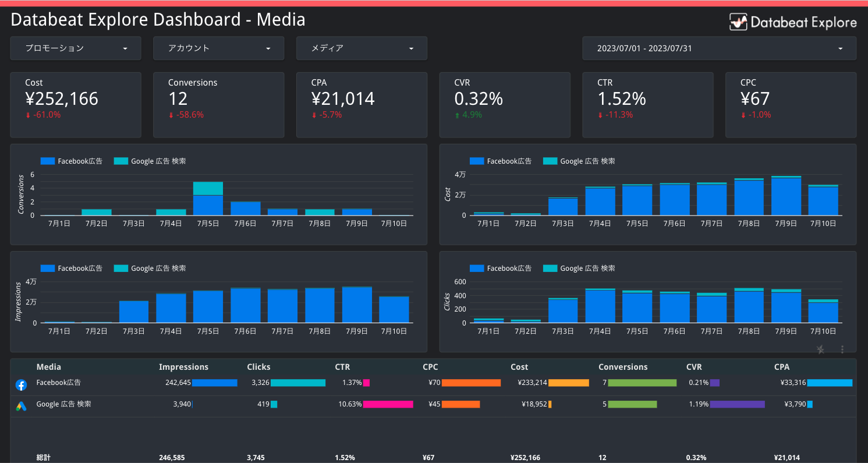Sort table by Impressions column header
The height and width of the screenshot is (463, 868).
click(183, 367)
